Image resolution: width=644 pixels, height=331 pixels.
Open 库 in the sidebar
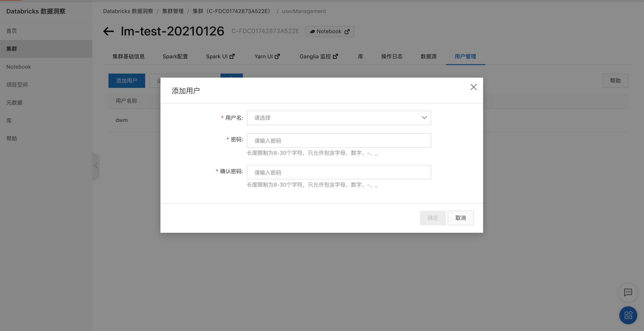click(x=46, y=121)
